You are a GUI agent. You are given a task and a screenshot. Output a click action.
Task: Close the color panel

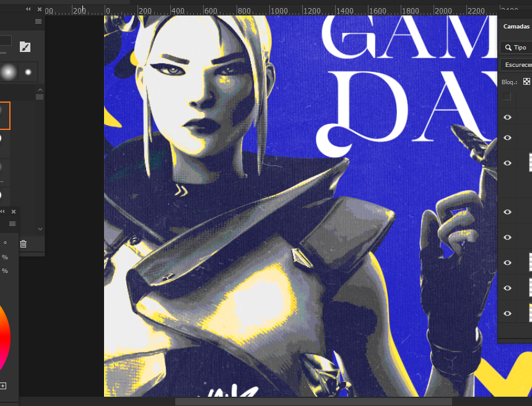coord(14,212)
